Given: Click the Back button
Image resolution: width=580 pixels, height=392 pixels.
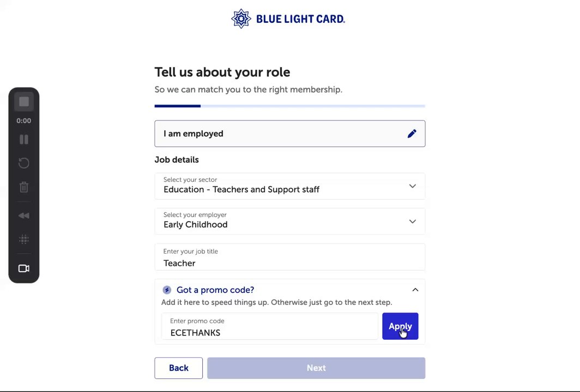Looking at the screenshot, I should [179, 368].
